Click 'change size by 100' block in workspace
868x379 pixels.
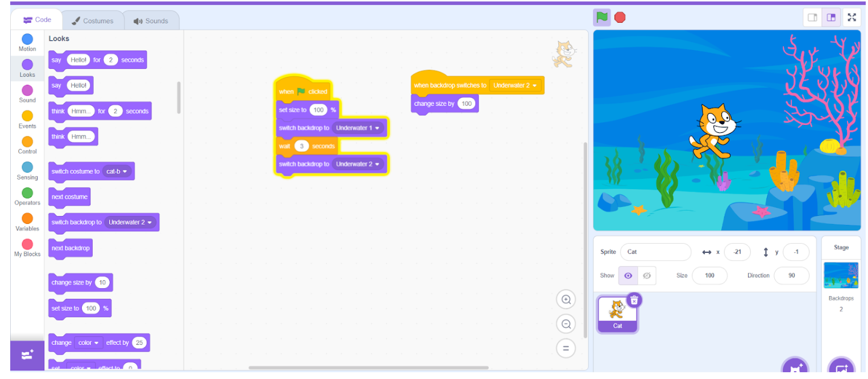coord(445,103)
